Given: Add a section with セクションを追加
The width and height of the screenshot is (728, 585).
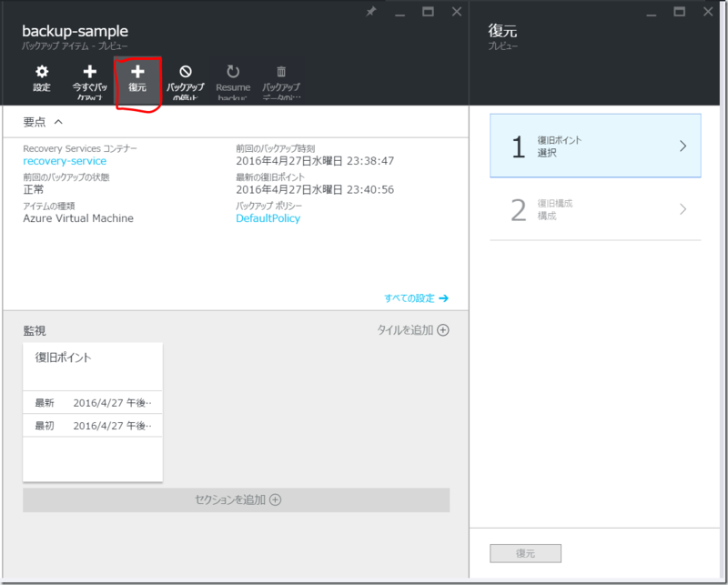Looking at the screenshot, I should pos(237,500).
